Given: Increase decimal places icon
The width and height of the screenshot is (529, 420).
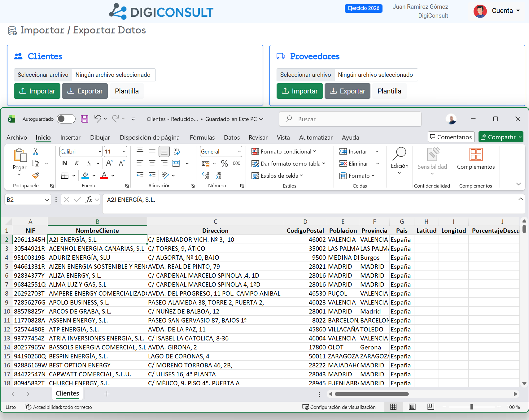Looking at the screenshot, I should (x=206, y=175).
